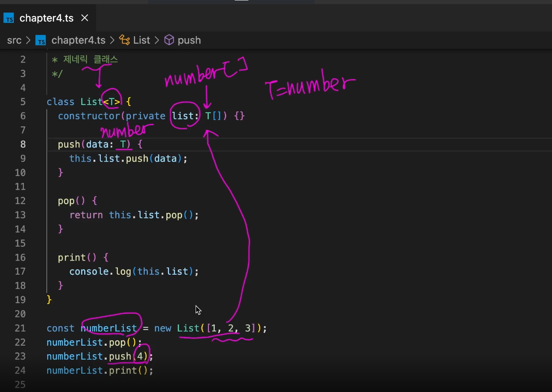Click line number 13 in gutter
Screen dimensions: 552x392
20,215
